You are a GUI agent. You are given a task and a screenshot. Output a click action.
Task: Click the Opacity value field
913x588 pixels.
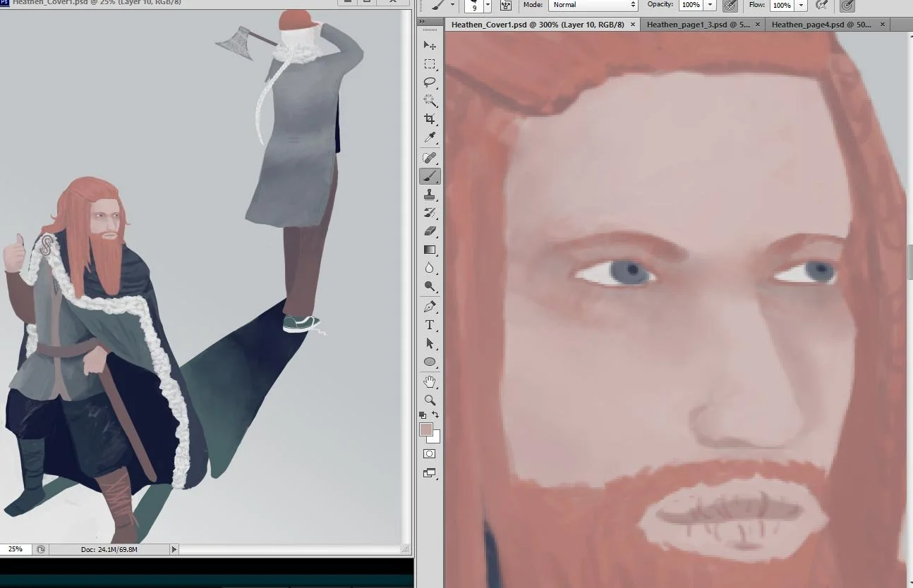coord(691,5)
